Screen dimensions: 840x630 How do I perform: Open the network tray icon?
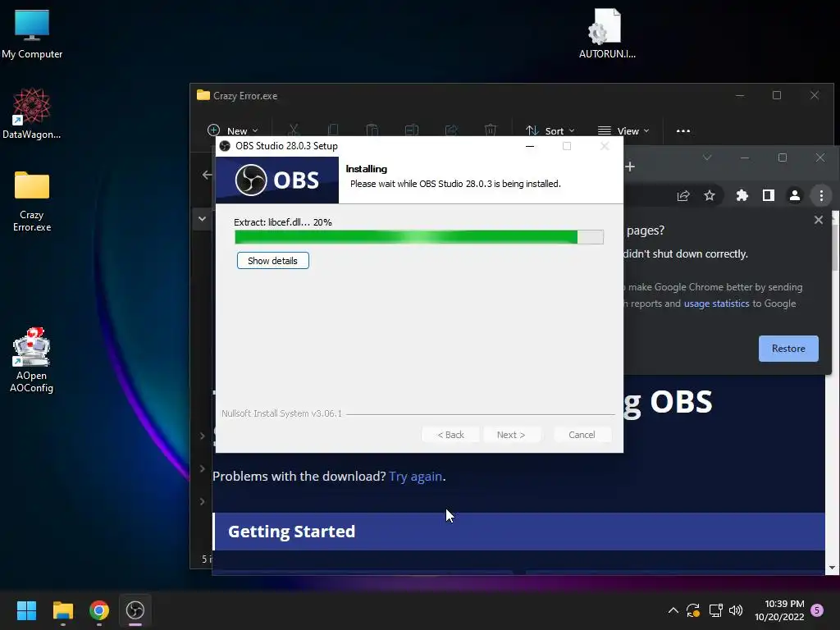click(715, 610)
